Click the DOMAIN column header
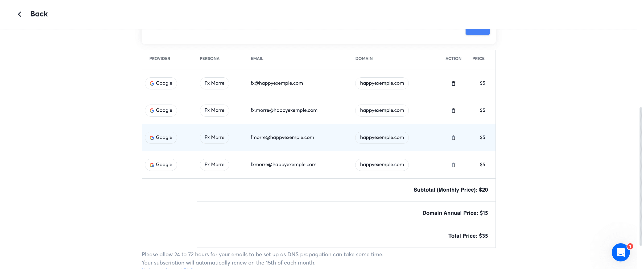 (x=364, y=59)
